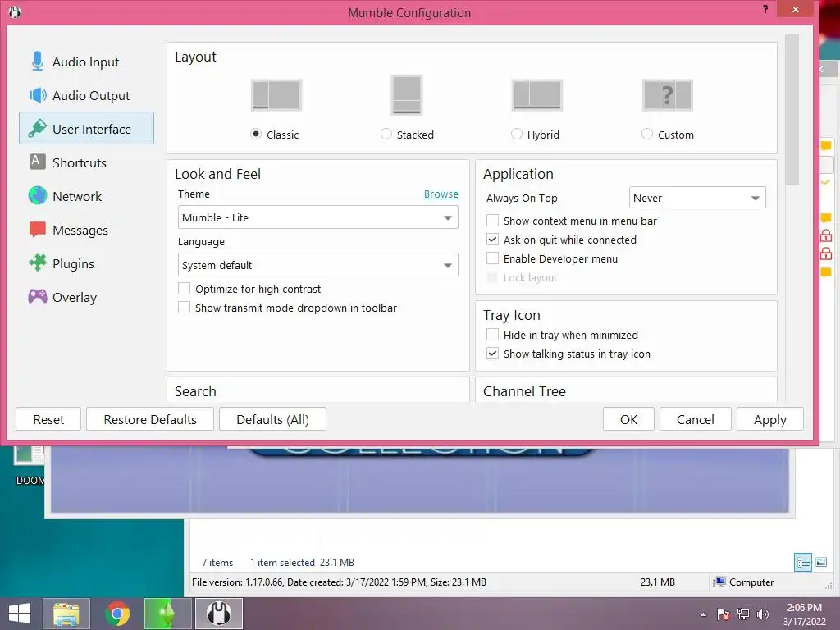This screenshot has height=630, width=840.
Task: Click the Stacked layout preview image
Action: tap(407, 95)
